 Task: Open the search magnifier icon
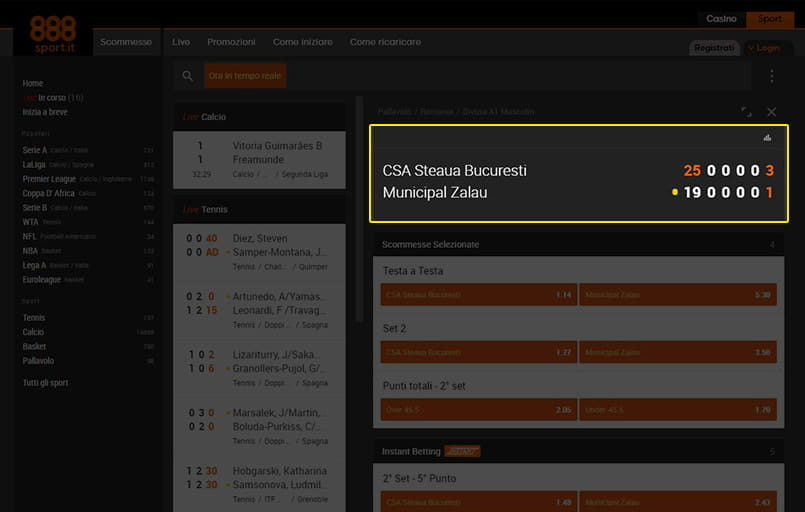(187, 76)
